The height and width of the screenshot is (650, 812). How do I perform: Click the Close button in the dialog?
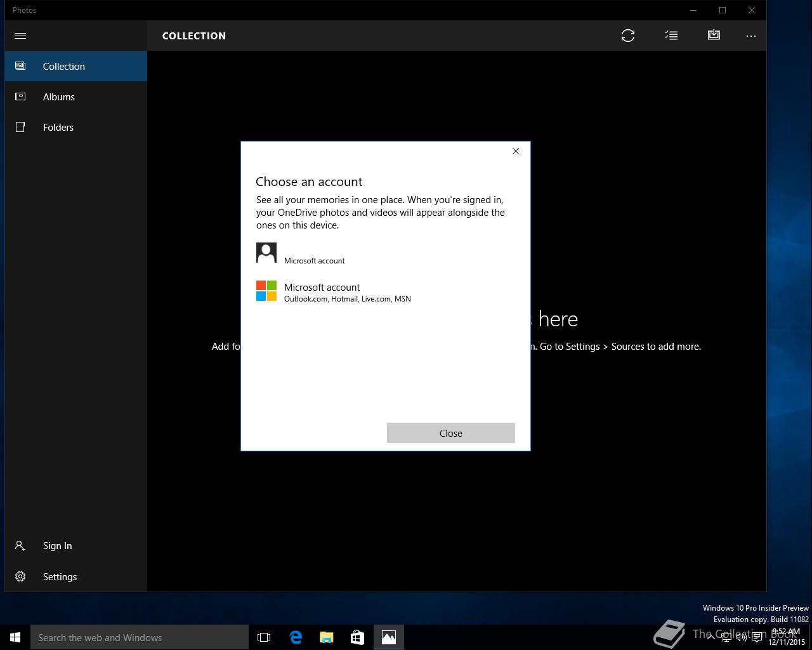coord(451,433)
